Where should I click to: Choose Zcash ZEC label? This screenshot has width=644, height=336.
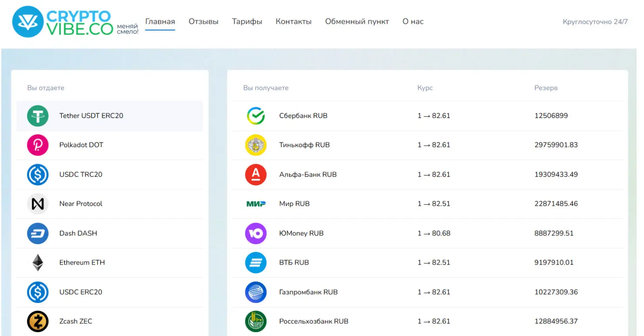pos(76,321)
